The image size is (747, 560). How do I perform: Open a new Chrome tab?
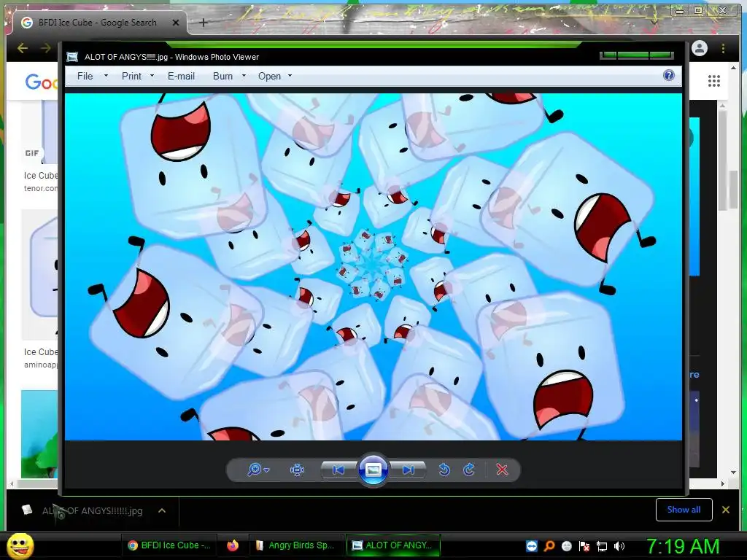point(204,23)
